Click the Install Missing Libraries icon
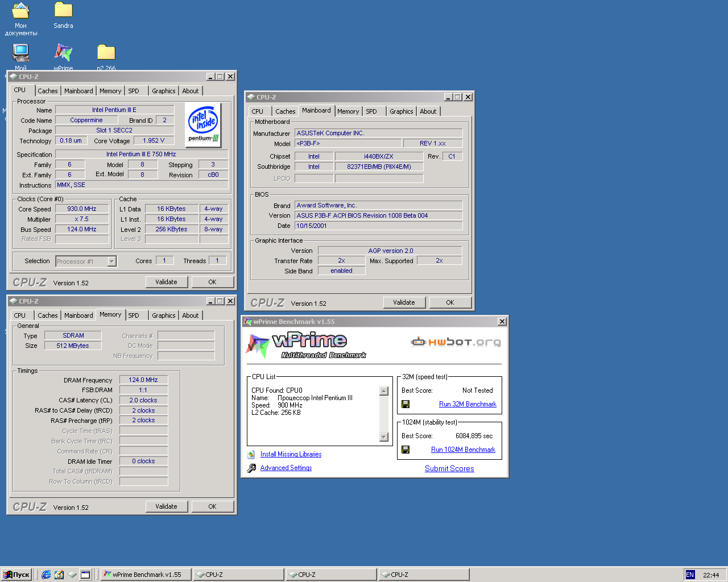The width and height of the screenshot is (728, 582). 251,454
